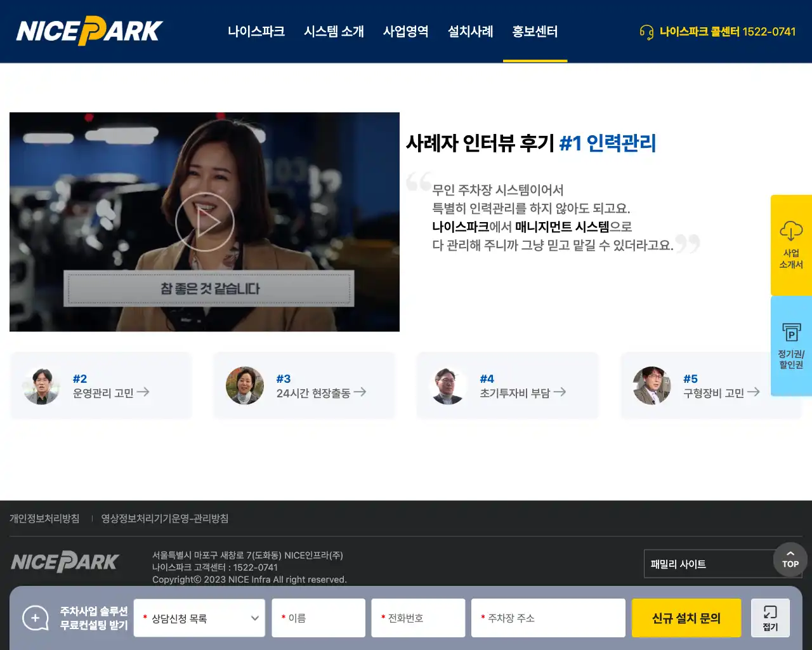
Task: Click arrow next to 초기투자비 부담
Action: pyautogui.click(x=560, y=392)
